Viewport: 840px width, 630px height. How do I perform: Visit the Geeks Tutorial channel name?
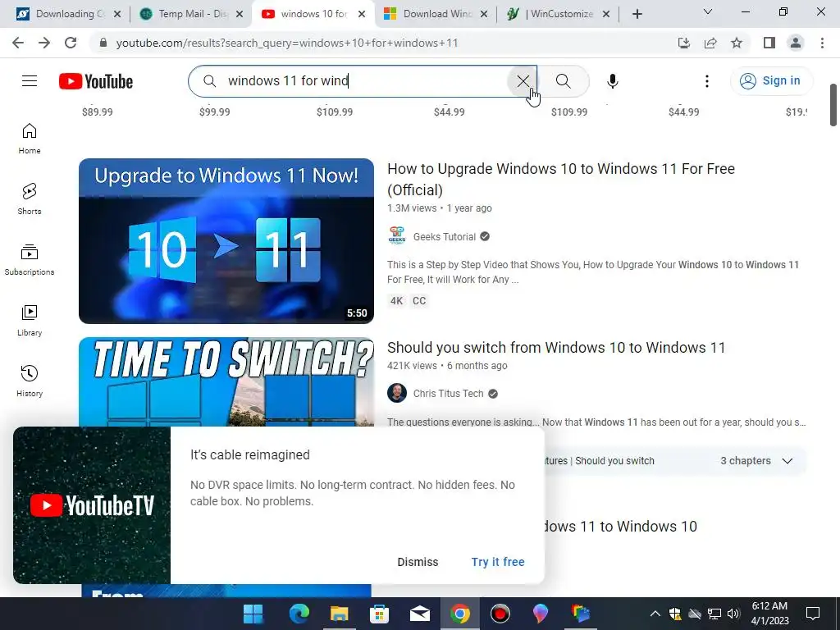coord(444,237)
